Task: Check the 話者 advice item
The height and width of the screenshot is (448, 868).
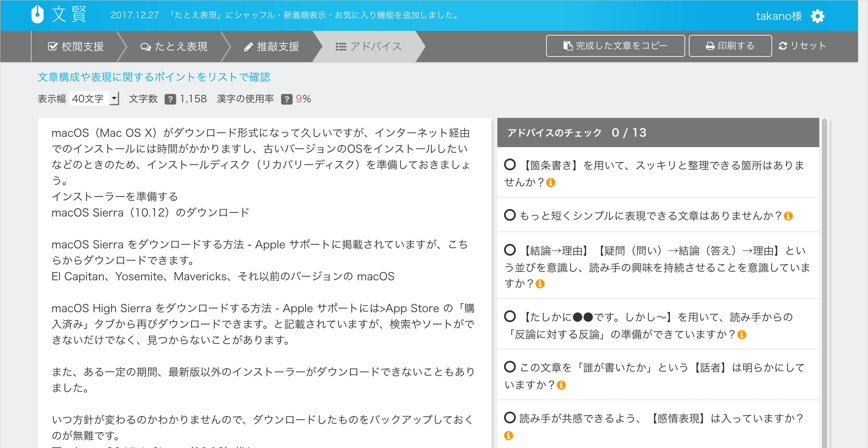Action: [510, 367]
